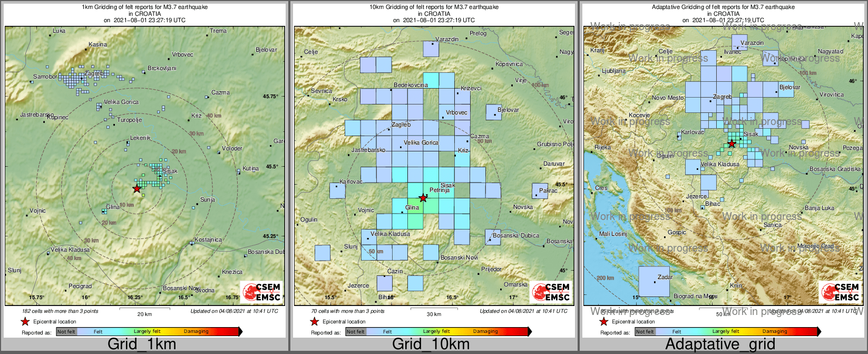Screen dimensions: 868x354
Task: Click the Vrbovec label on the 1km map
Action: [182, 54]
